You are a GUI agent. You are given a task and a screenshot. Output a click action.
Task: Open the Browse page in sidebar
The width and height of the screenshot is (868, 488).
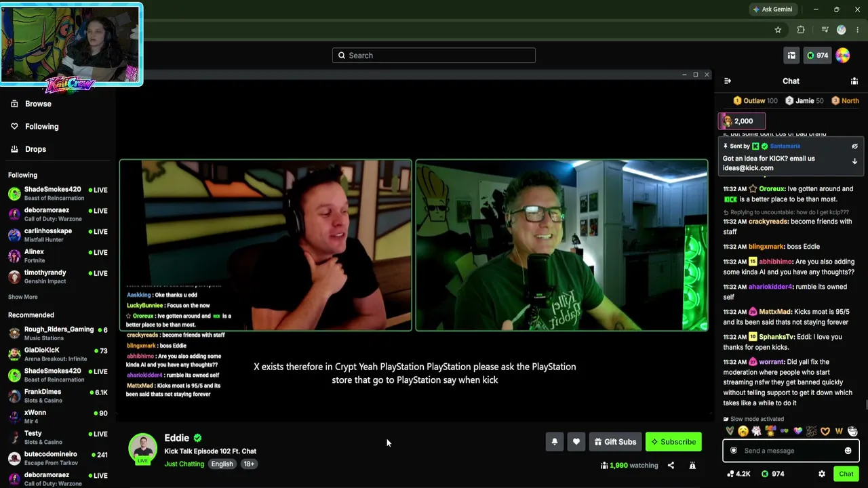coord(38,104)
